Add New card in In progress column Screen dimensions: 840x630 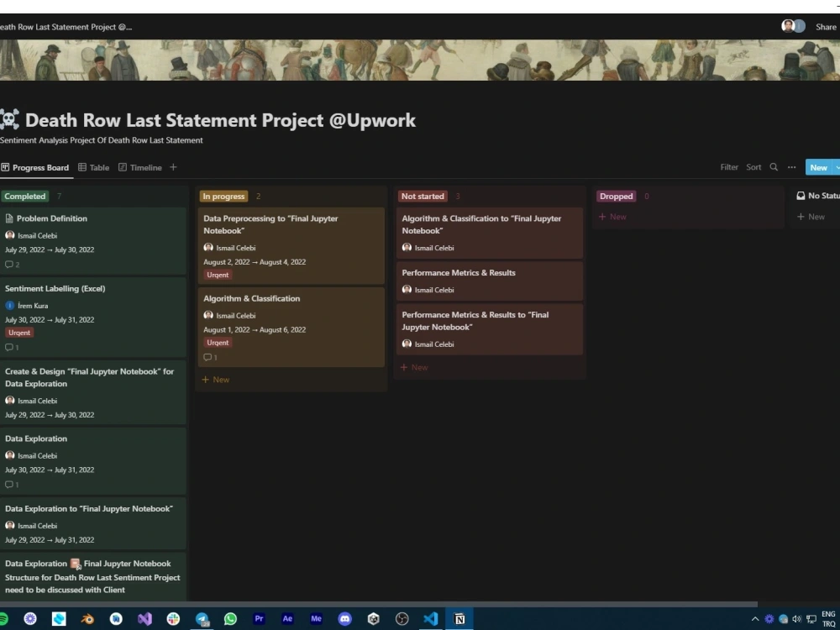click(216, 380)
